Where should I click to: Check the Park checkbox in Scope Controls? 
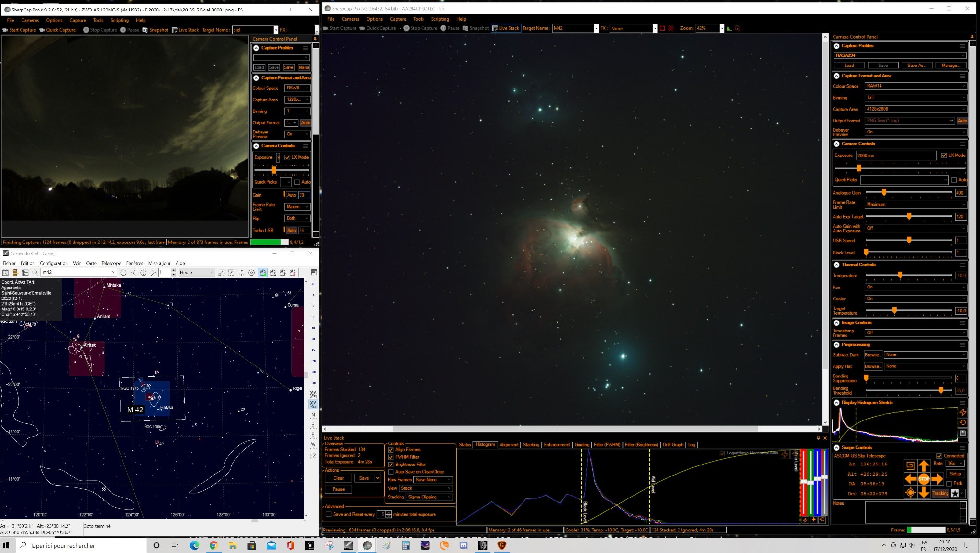[949, 484]
